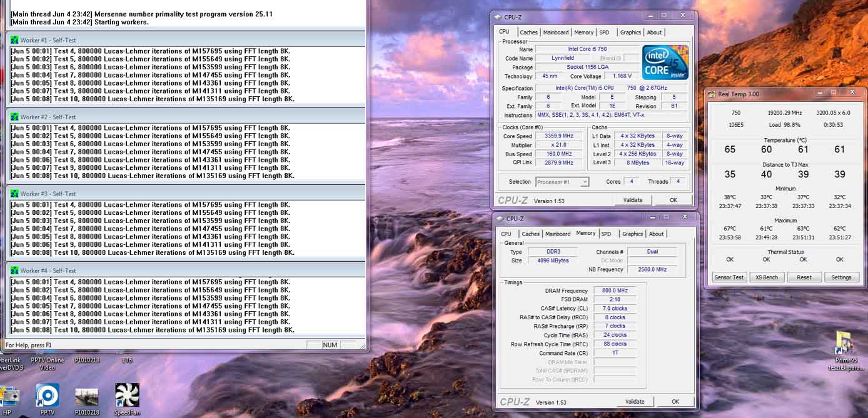
Task: Open Mainboard tab in CPU-Z memory window
Action: (558, 234)
